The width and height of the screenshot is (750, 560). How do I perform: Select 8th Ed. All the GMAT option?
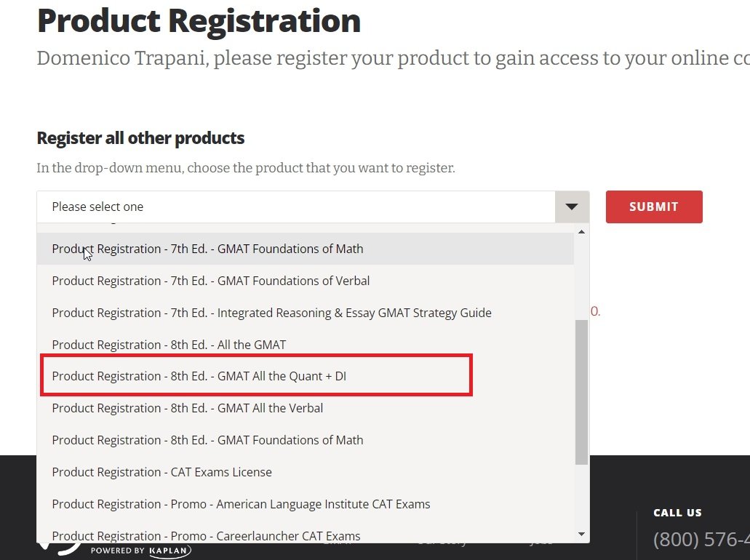(x=169, y=345)
